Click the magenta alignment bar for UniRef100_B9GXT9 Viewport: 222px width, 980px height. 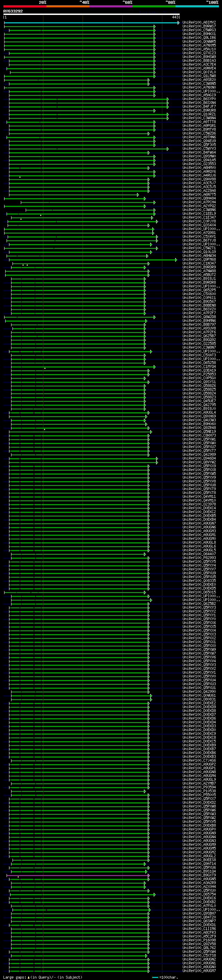(x=78, y=875)
